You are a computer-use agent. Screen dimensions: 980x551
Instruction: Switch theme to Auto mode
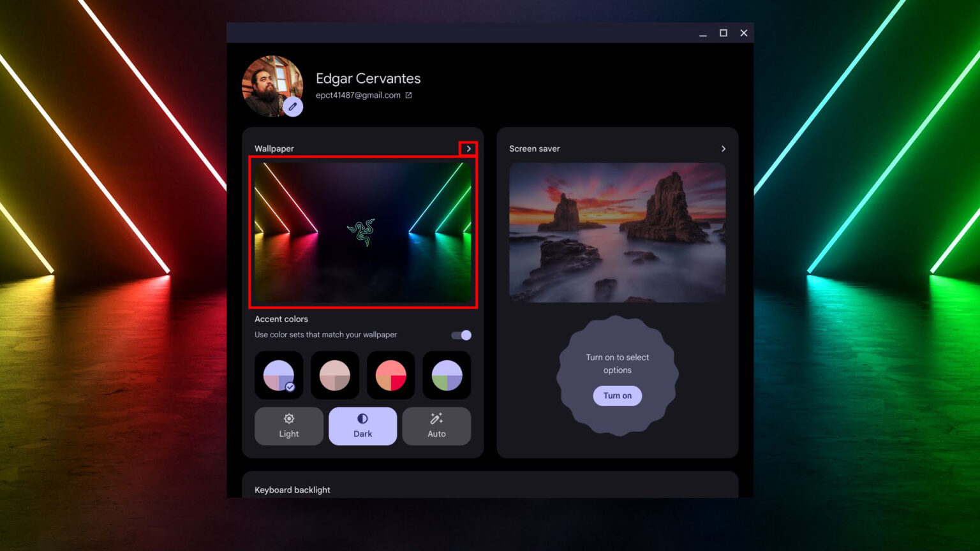click(x=436, y=426)
